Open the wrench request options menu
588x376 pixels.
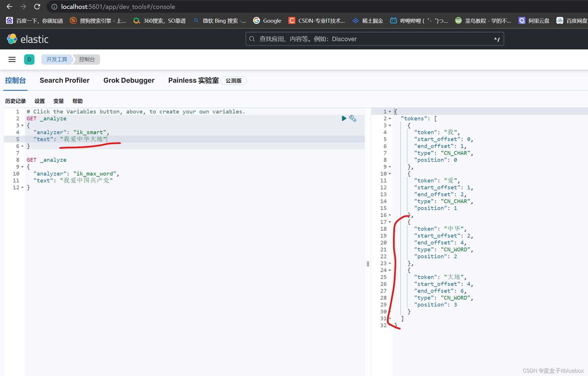[353, 118]
